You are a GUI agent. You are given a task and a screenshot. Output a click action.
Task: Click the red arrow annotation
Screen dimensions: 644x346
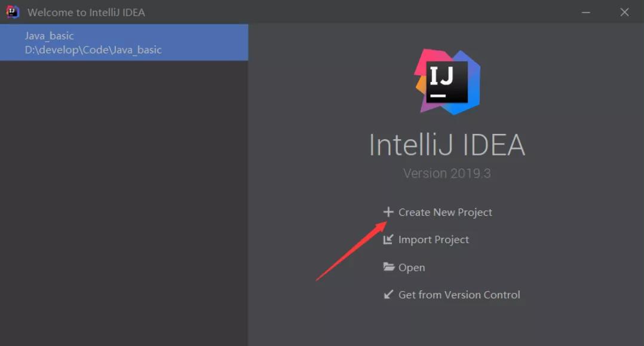click(351, 252)
